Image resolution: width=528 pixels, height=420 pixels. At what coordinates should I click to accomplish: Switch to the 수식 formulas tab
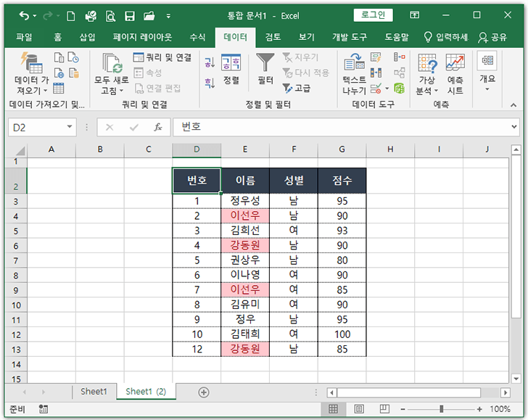point(197,37)
